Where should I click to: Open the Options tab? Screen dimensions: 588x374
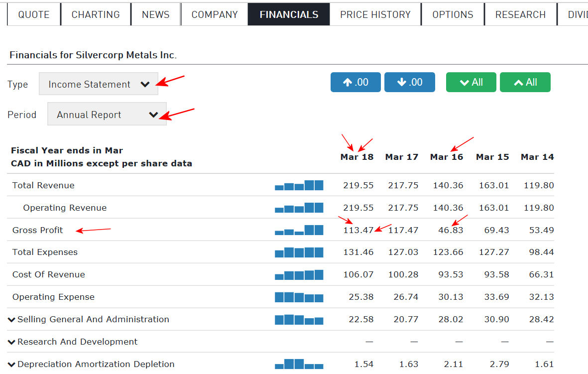(453, 14)
